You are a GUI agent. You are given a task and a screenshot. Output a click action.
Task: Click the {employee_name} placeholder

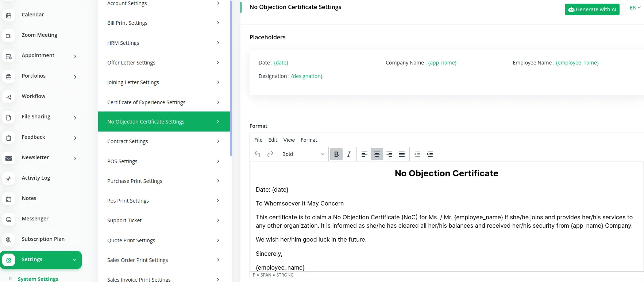(577, 63)
